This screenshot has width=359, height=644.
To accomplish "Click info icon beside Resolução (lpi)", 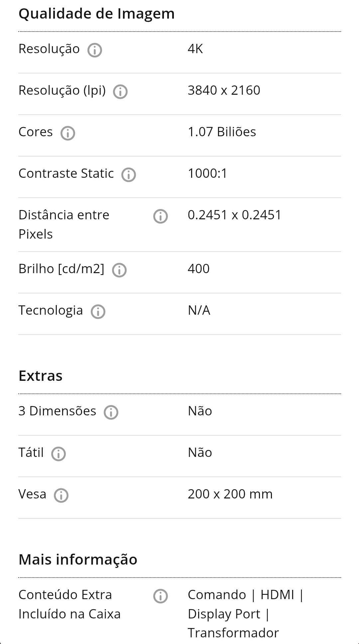I will pos(120,92).
